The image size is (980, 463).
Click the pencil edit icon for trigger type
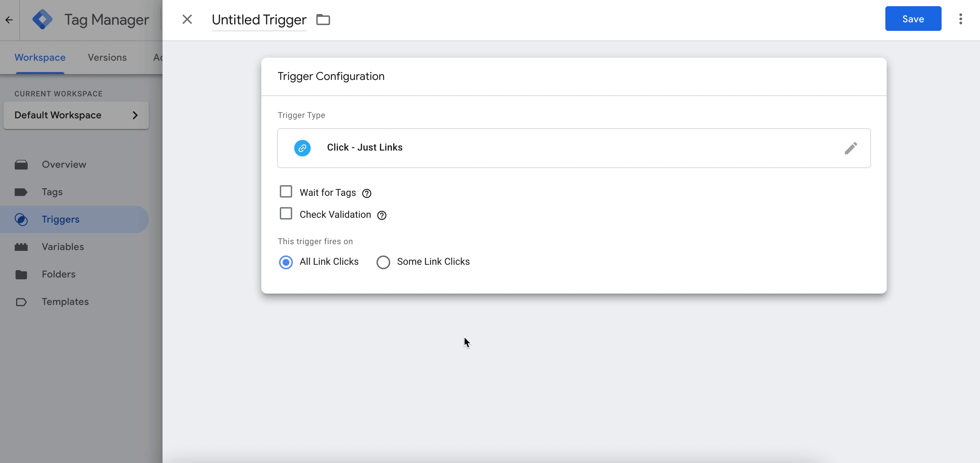coord(851,148)
